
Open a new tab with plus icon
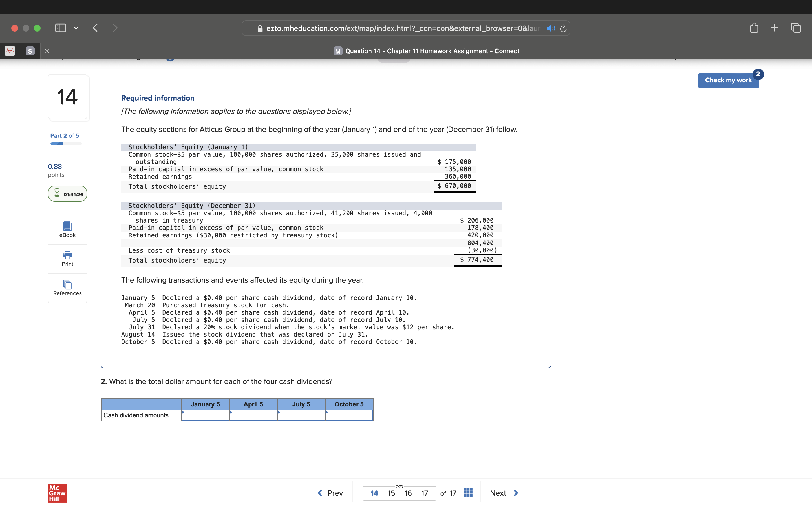coord(775,28)
